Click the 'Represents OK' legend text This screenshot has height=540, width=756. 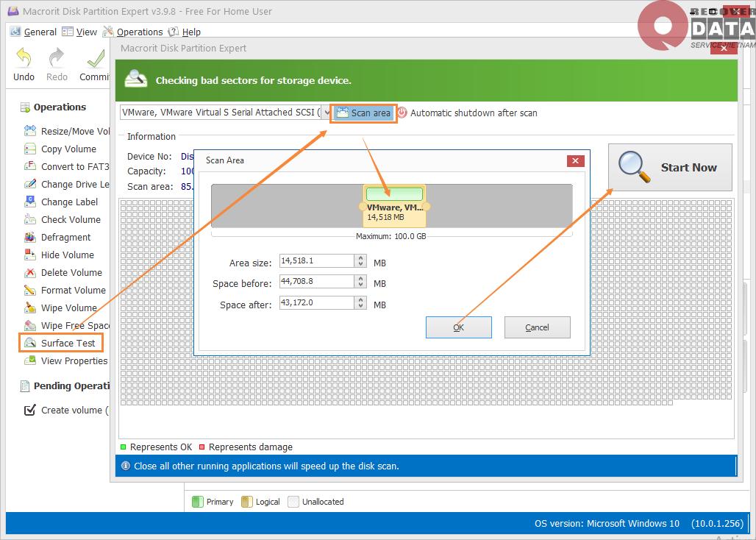(161, 447)
